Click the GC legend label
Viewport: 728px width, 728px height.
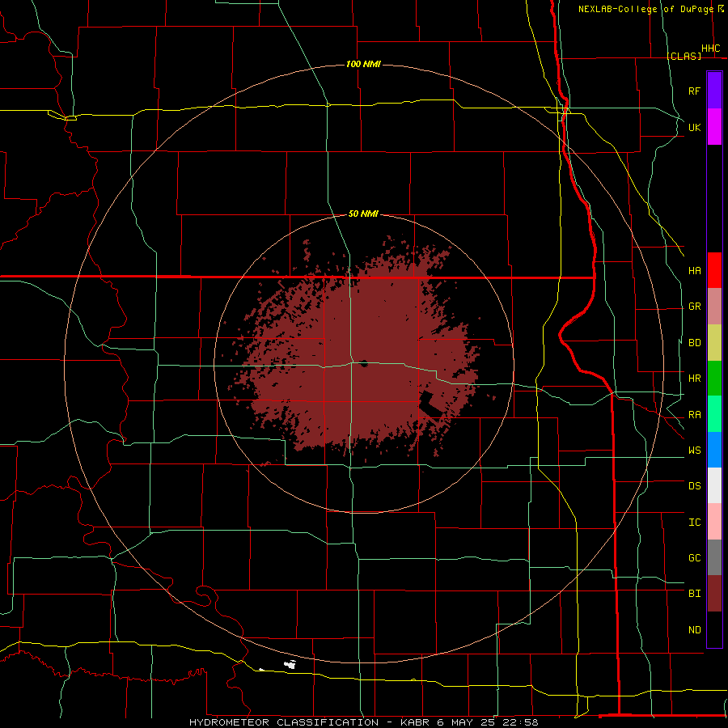(694, 558)
